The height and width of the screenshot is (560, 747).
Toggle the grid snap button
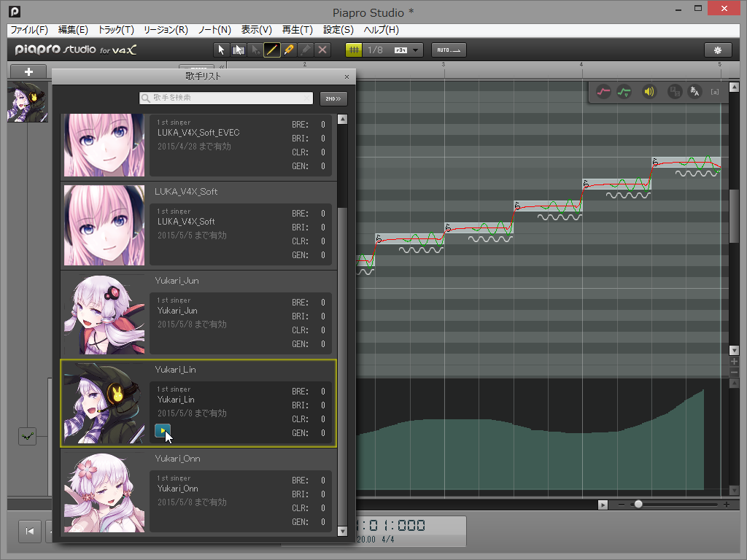354,50
